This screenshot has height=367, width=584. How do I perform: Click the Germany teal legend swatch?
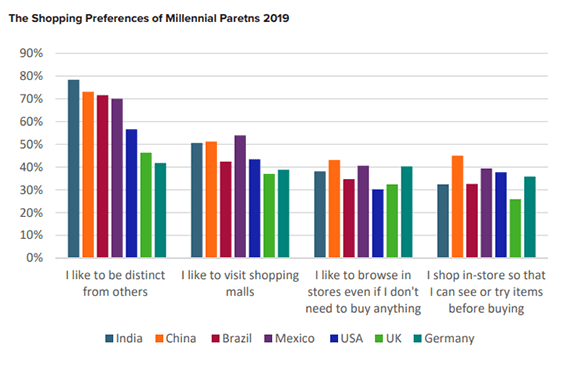[418, 338]
